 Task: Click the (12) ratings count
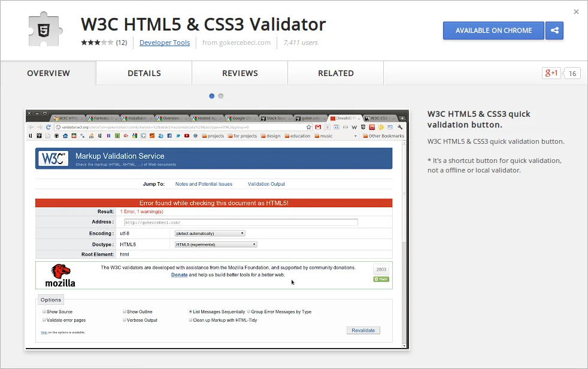click(122, 43)
